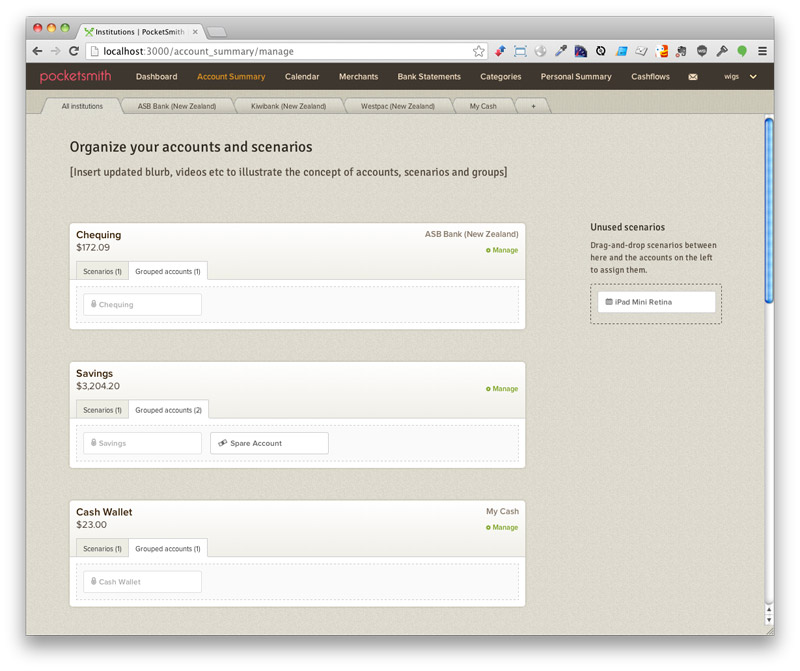Click the browser back arrow

pyautogui.click(x=37, y=51)
